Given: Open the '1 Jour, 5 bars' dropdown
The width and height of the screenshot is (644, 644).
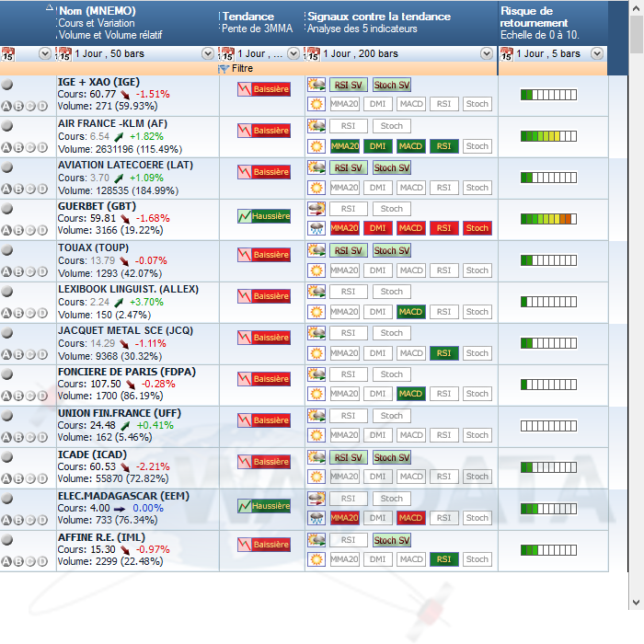Looking at the screenshot, I should [597, 53].
